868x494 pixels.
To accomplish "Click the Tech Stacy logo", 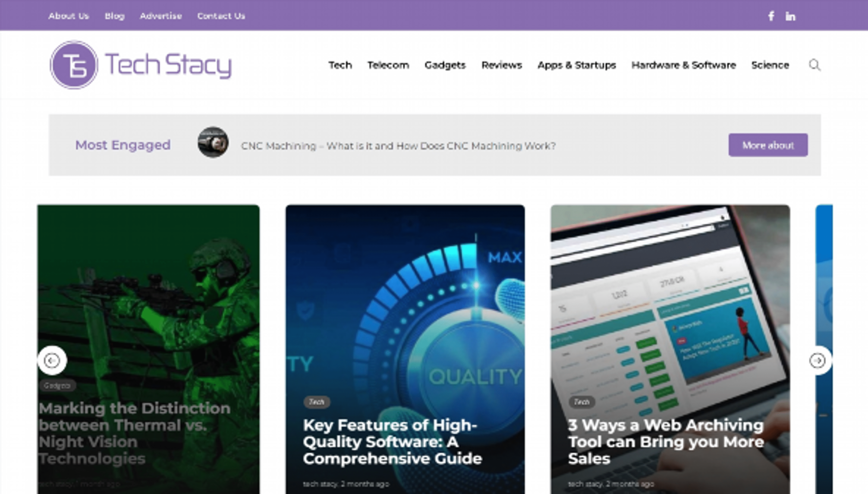I will (x=141, y=65).
